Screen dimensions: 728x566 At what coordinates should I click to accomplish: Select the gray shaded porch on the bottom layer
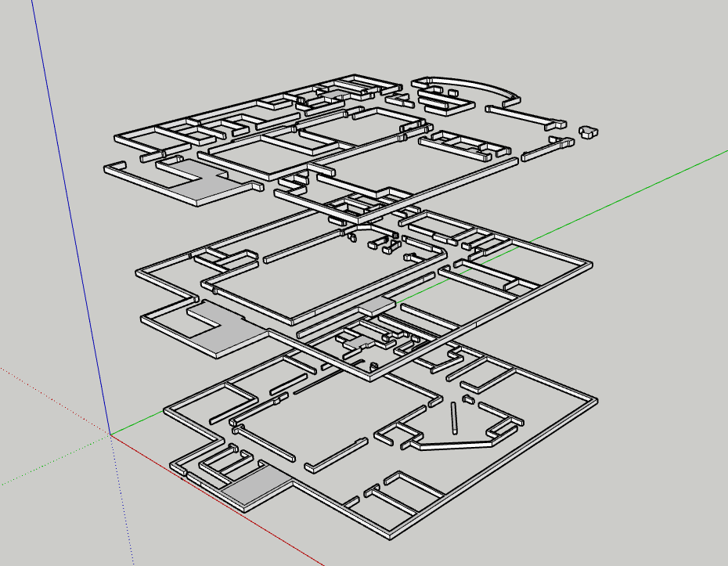pyautogui.click(x=258, y=485)
